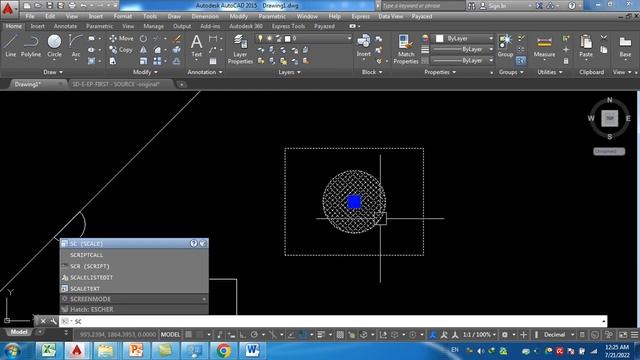Select the Text annotation tool
Screen dimensions: 640x360
pyautogui.click(x=196, y=46)
